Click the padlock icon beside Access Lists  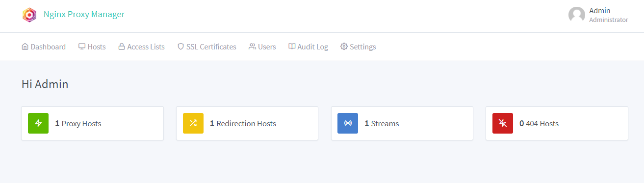pyautogui.click(x=122, y=46)
